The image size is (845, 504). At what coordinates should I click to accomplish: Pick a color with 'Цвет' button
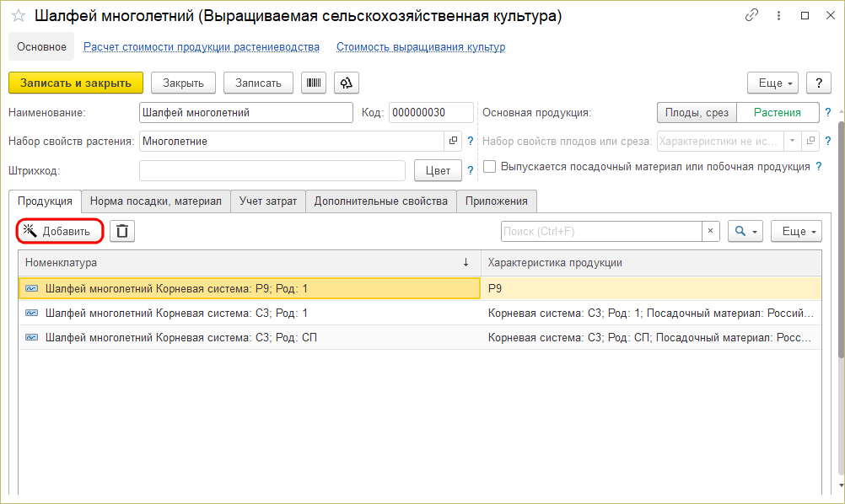pyautogui.click(x=438, y=170)
